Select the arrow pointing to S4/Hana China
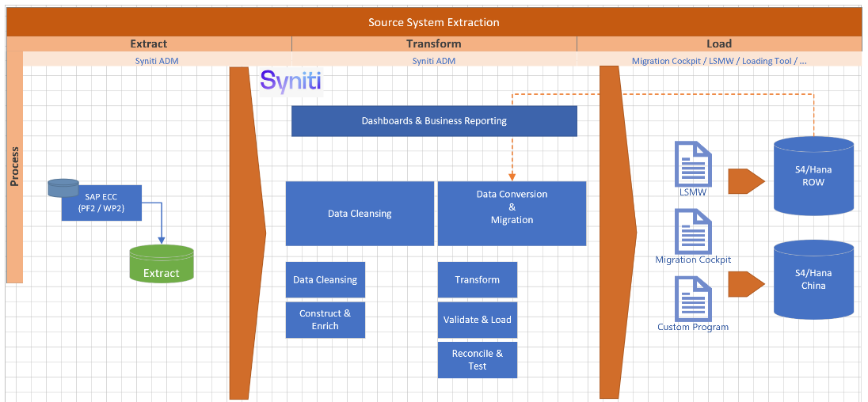The image size is (868, 402). [744, 284]
